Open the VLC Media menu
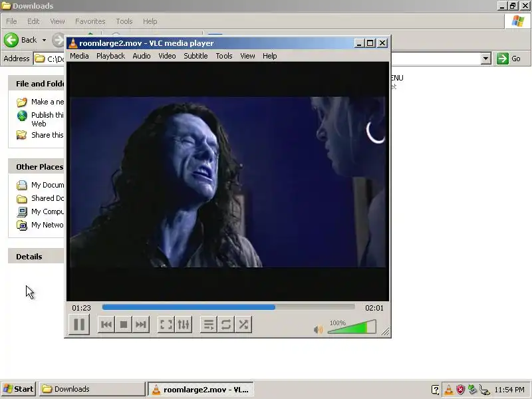This screenshot has height=399, width=532. point(79,56)
